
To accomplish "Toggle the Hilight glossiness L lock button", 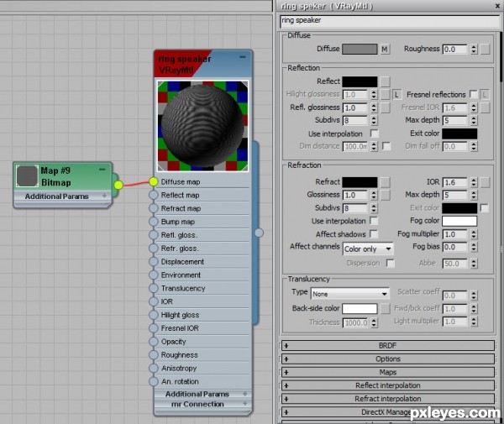I will 396,94.
